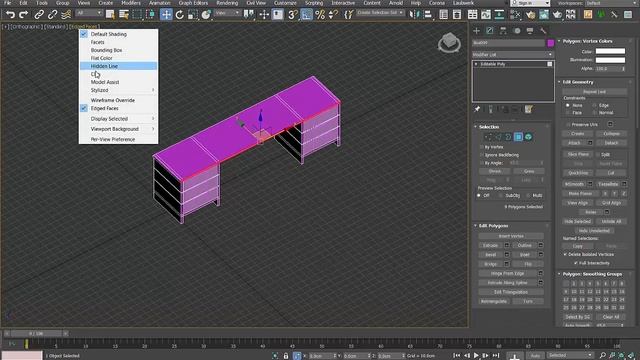The width and height of the screenshot is (640, 360).
Task: Open the Create command panel tab
Action: point(476,31)
